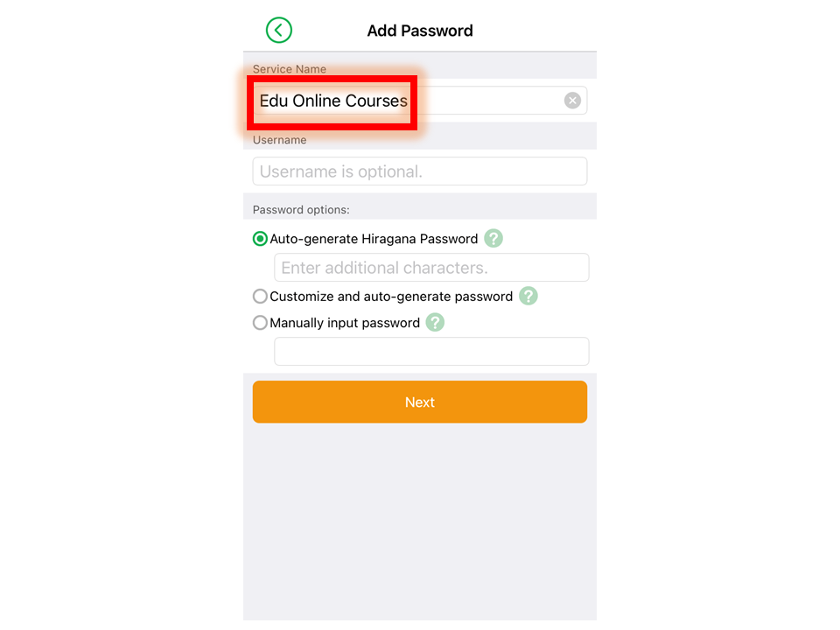Click the Enter additional characters field
The image size is (840, 630).
431,268
